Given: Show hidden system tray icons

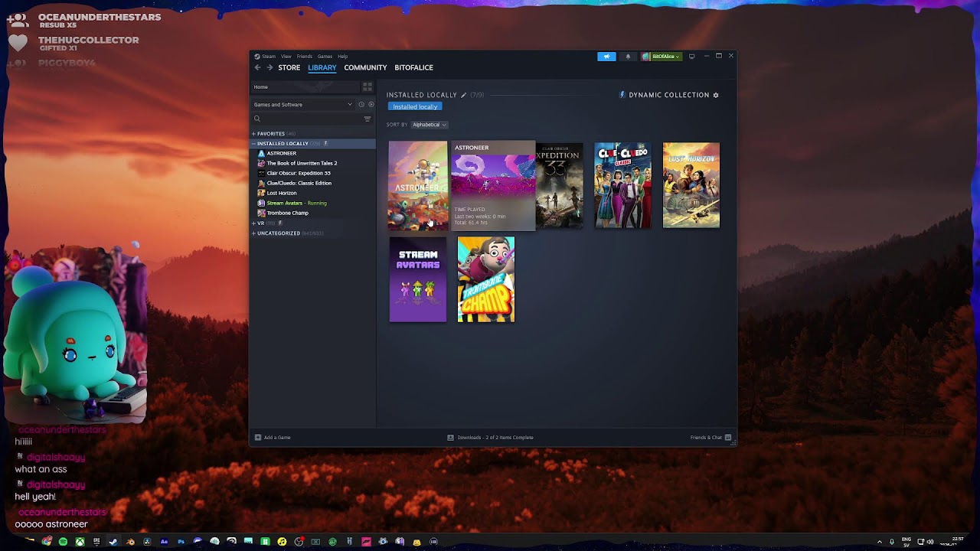Looking at the screenshot, I should [x=879, y=542].
